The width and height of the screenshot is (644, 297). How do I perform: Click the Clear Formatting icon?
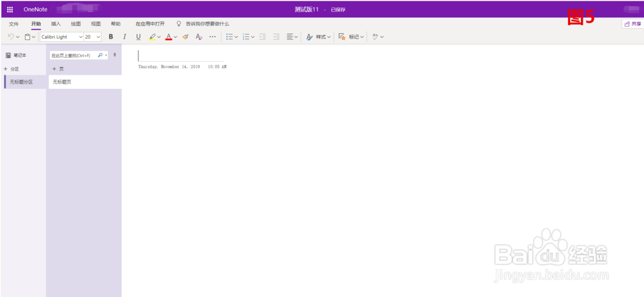point(199,37)
